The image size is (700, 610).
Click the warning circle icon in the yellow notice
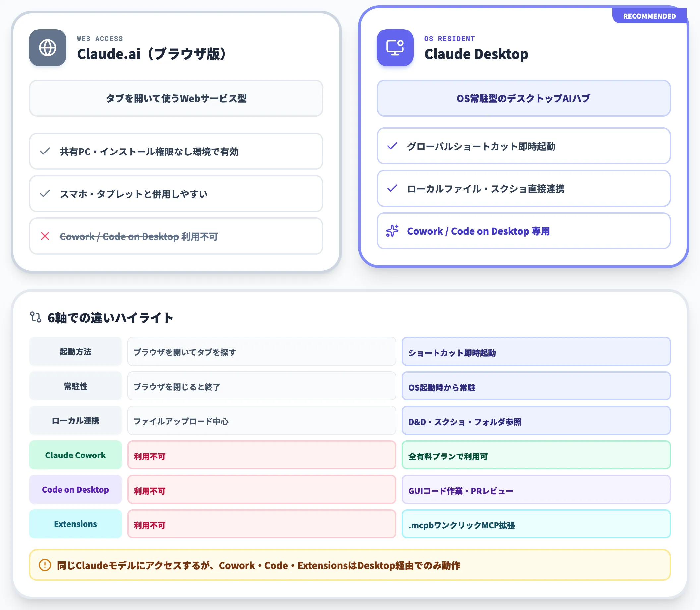pyautogui.click(x=45, y=565)
